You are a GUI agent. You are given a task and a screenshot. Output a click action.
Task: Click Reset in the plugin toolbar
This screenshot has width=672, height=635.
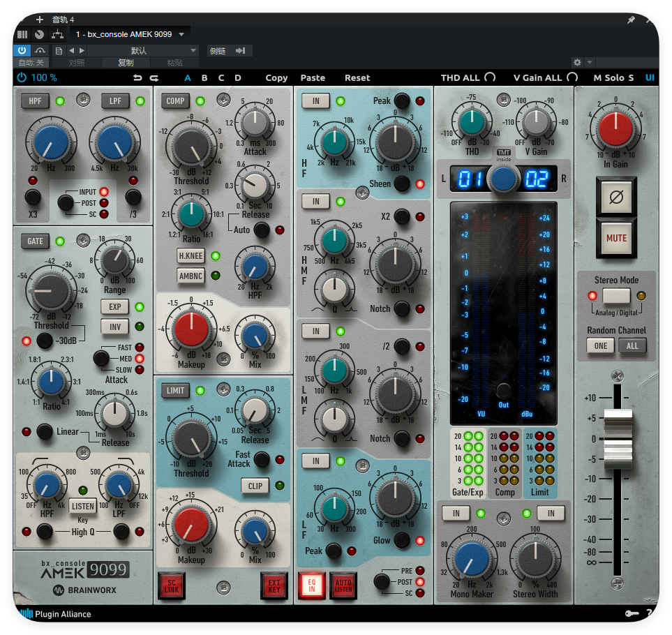tap(357, 78)
